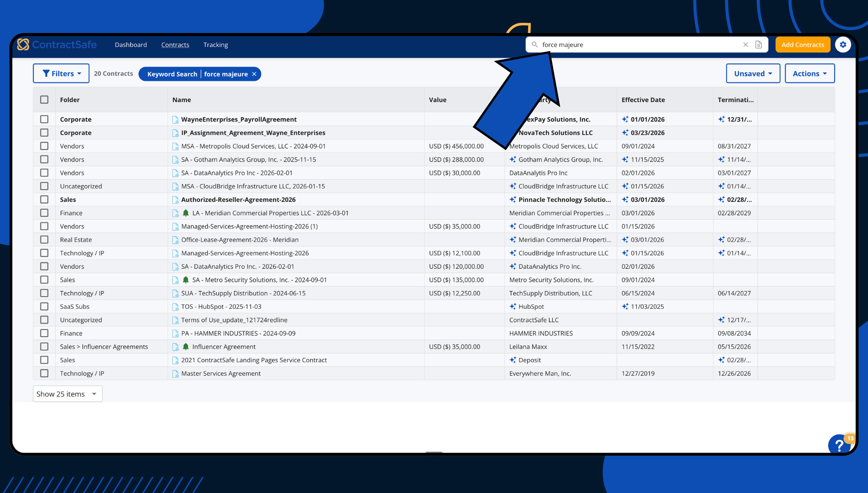868x493 pixels.
Task: Open the help question mark bubble
Action: click(x=840, y=444)
